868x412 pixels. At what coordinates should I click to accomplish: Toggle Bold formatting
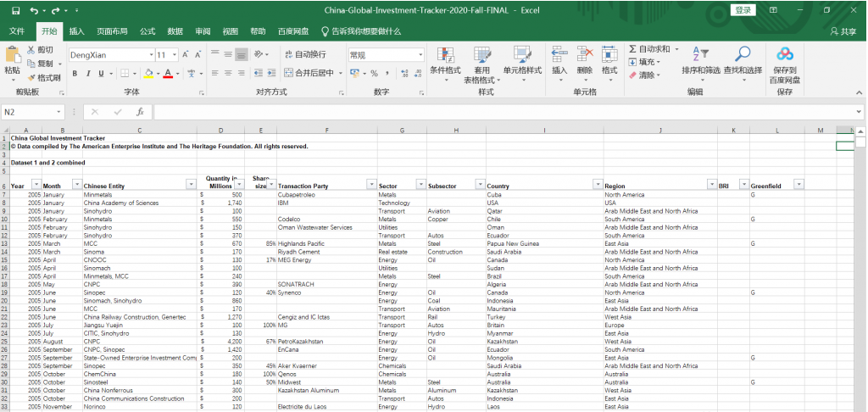click(x=75, y=74)
